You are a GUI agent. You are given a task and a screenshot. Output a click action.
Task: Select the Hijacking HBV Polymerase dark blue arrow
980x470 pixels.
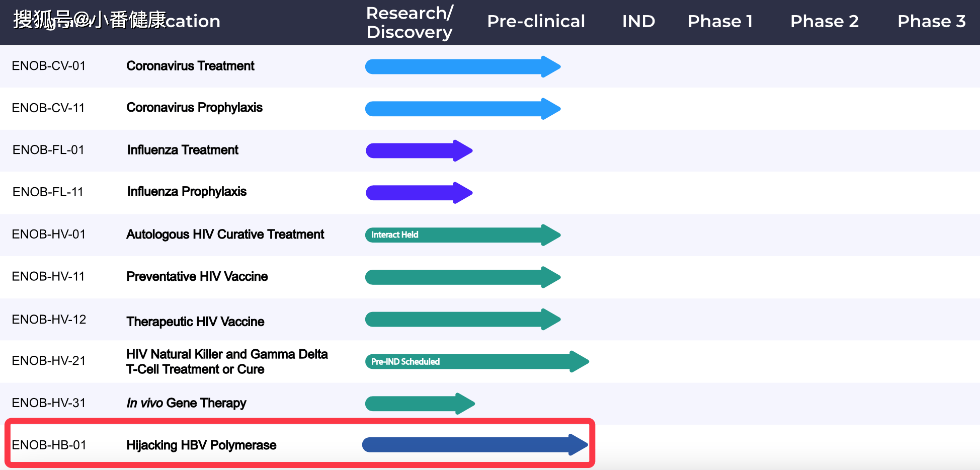pos(474,445)
